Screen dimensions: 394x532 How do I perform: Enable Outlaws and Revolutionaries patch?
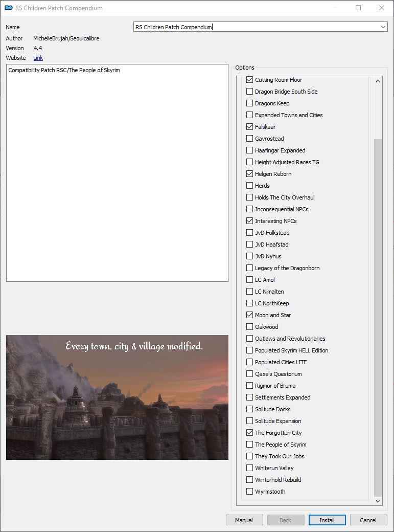tap(249, 339)
